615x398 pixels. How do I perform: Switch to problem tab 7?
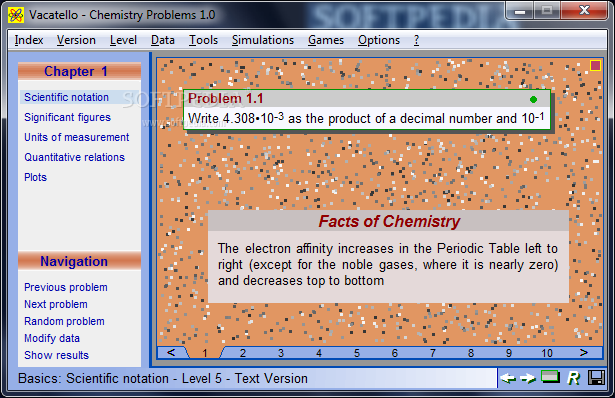433,353
